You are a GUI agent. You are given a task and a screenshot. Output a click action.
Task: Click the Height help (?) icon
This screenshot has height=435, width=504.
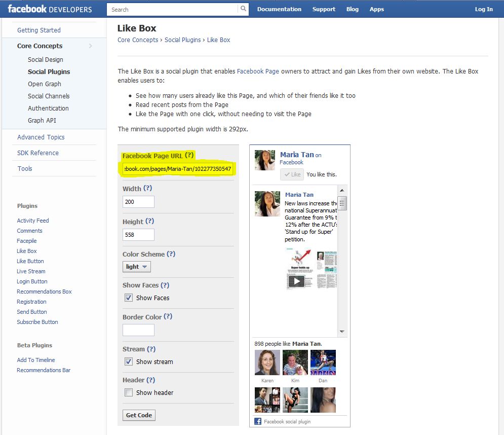(x=151, y=222)
